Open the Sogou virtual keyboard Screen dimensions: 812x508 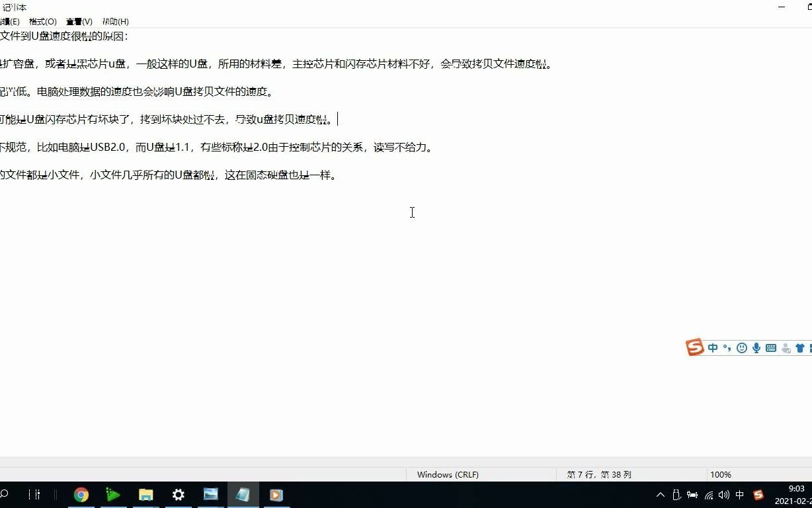pyautogui.click(x=770, y=347)
